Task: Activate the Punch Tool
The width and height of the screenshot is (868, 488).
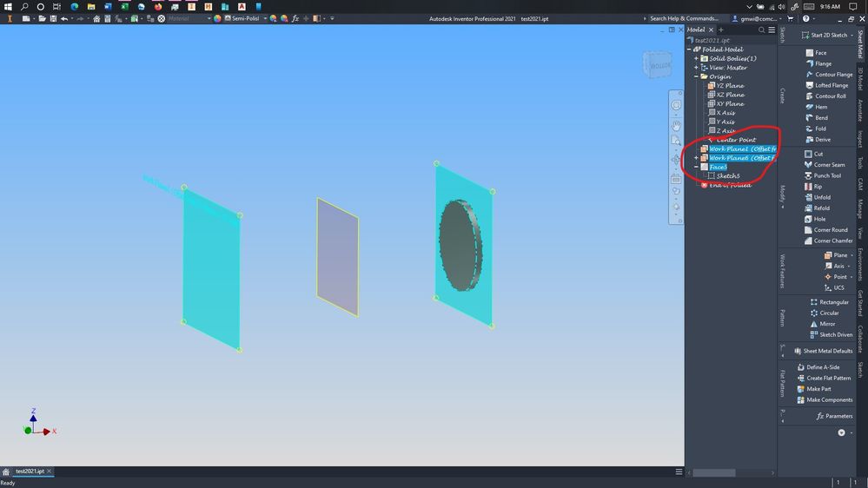Action: (823, 175)
